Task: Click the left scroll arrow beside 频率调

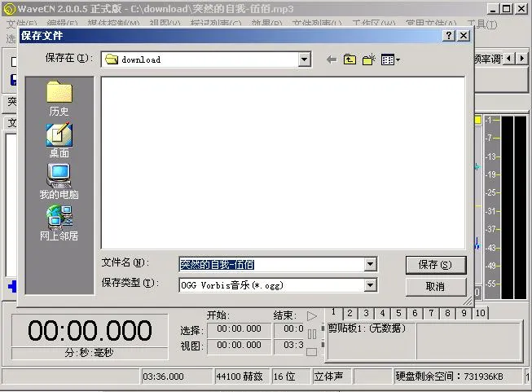Action: pos(508,59)
